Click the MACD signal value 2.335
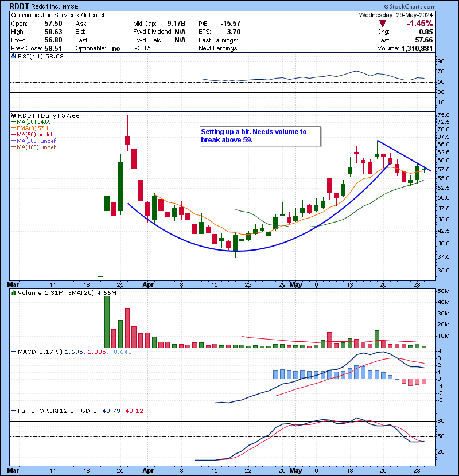Image resolution: width=459 pixels, height=476 pixels. [x=97, y=352]
